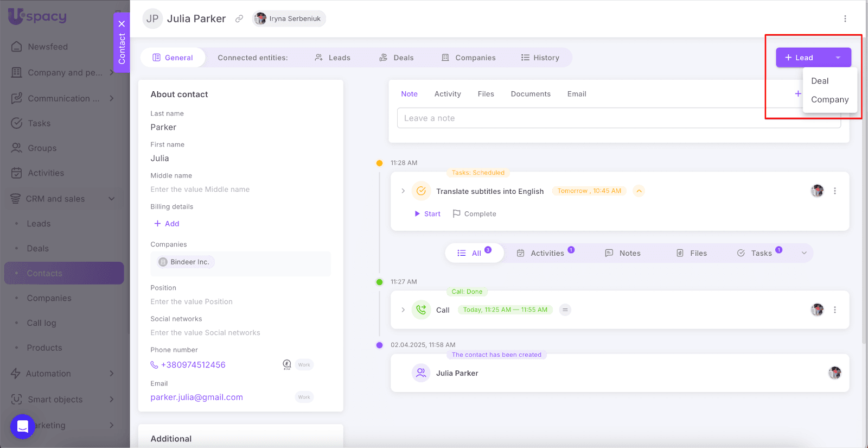Start the Translate subtitles task
This screenshot has width=868, height=448.
[427, 214]
